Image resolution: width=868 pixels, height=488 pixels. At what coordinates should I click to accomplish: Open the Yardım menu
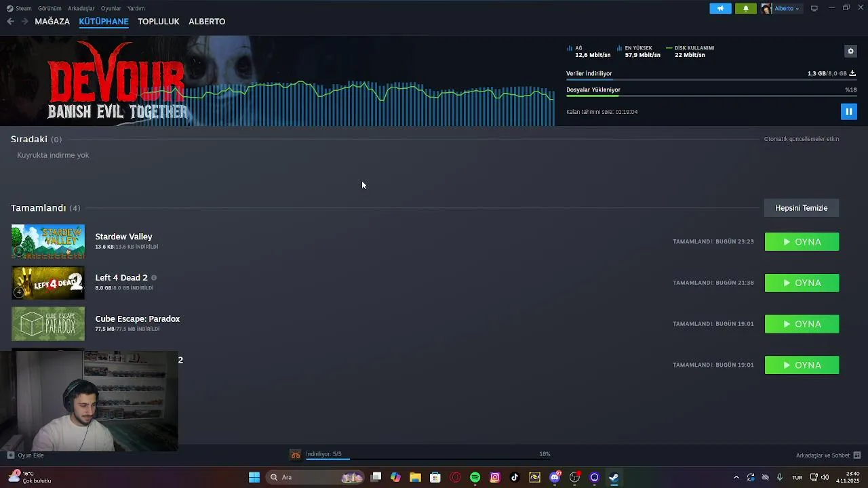(x=136, y=8)
